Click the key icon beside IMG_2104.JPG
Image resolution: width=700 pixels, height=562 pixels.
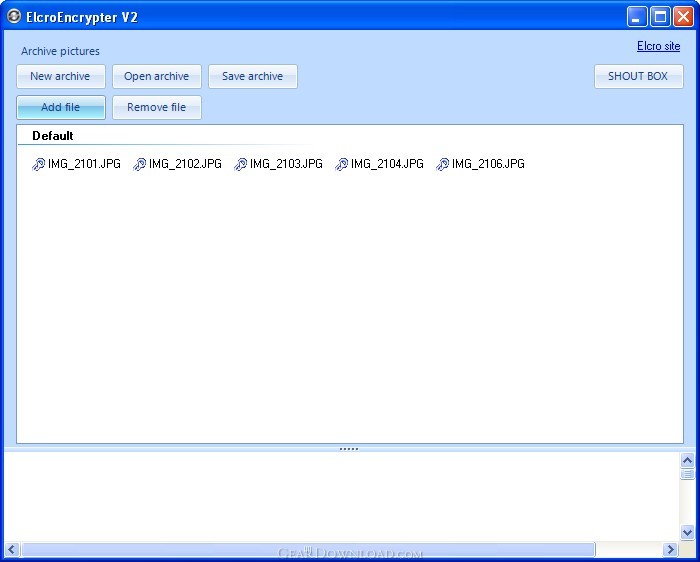(342, 164)
